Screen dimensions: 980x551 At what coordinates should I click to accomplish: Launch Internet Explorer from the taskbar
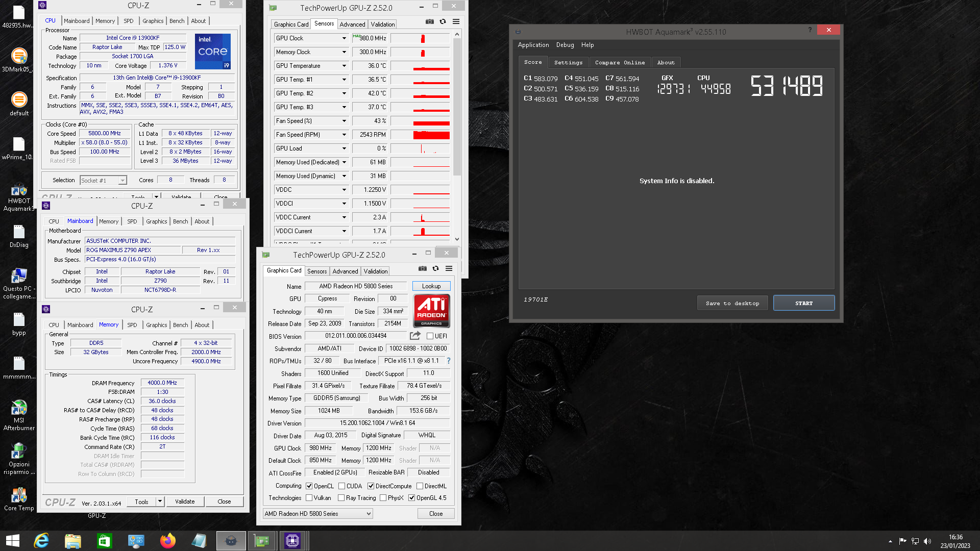(x=41, y=541)
